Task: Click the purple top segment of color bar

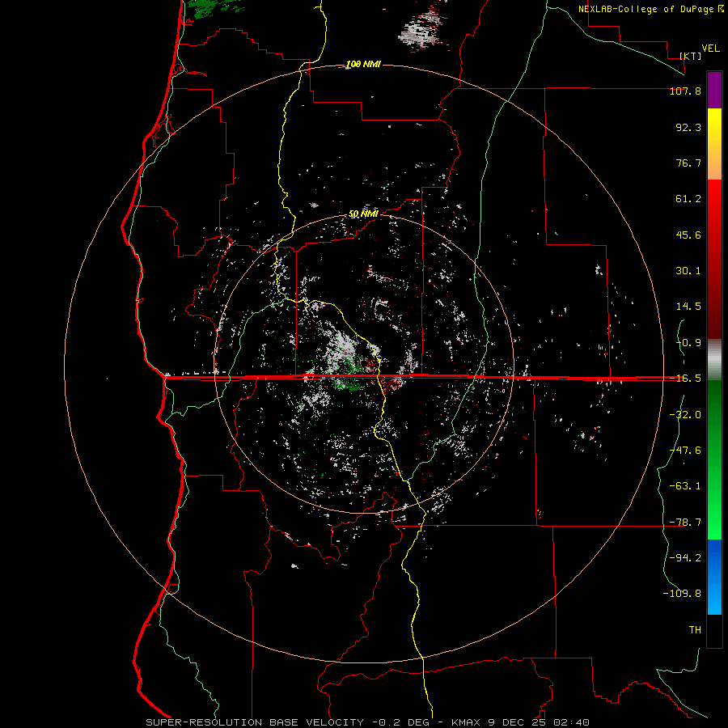Action: 714,90
